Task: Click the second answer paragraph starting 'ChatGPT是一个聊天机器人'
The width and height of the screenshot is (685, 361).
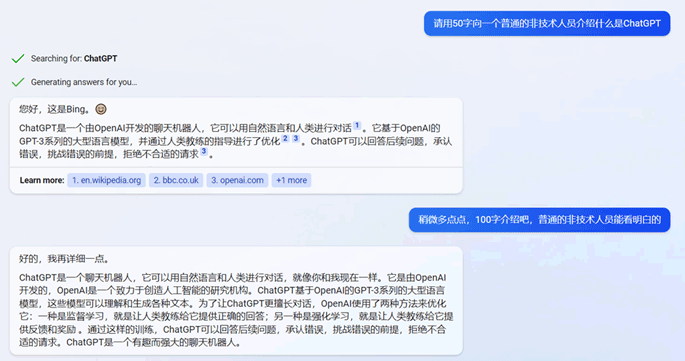Action: 236,309
